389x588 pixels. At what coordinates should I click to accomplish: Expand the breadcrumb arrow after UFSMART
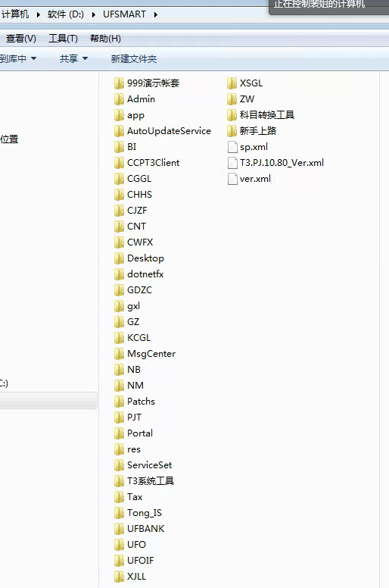tap(156, 14)
